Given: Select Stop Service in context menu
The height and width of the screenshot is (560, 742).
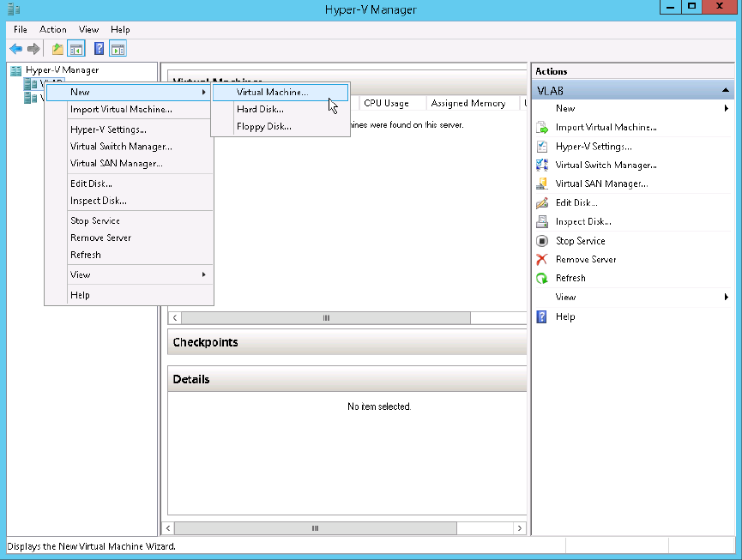Looking at the screenshot, I should pyautogui.click(x=128, y=221).
